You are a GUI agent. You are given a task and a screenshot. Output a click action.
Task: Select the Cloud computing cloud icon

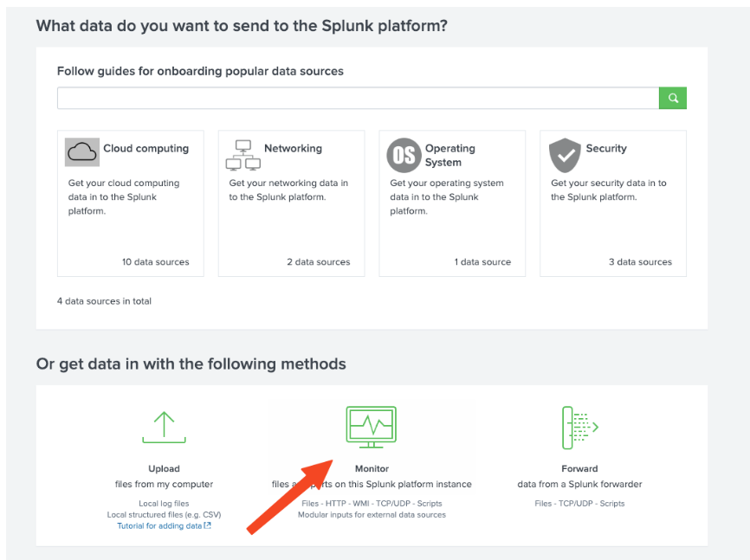[x=82, y=152]
